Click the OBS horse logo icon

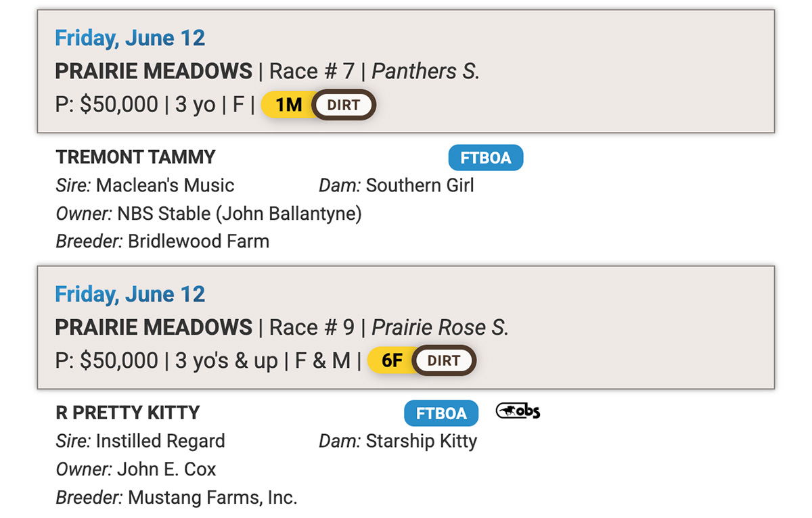(518, 410)
